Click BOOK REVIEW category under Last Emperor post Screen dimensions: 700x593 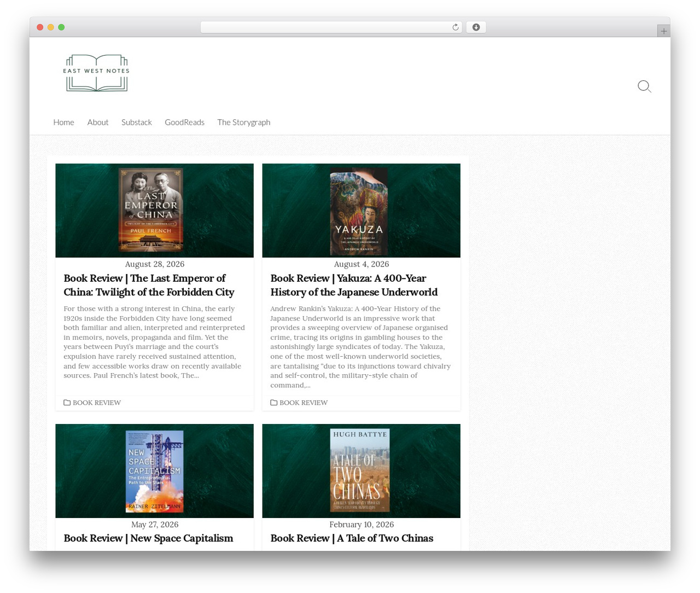pyautogui.click(x=97, y=403)
